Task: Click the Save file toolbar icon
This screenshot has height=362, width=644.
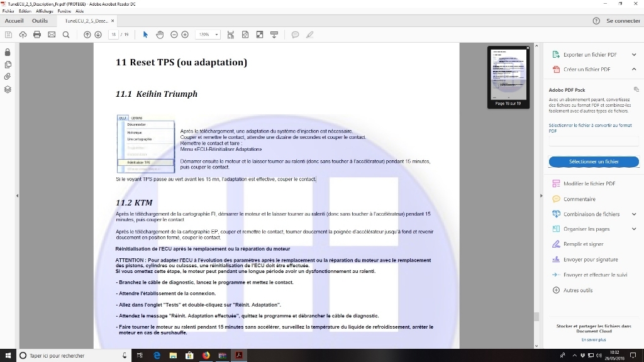Action: pos(8,35)
